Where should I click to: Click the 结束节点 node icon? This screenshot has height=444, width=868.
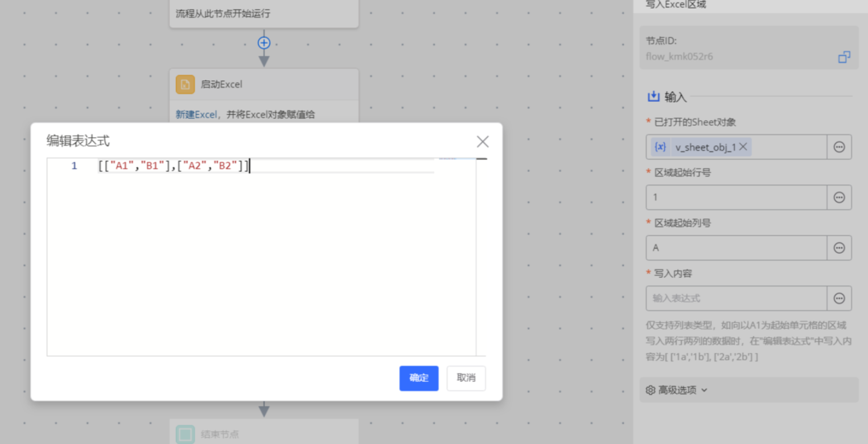[185, 434]
